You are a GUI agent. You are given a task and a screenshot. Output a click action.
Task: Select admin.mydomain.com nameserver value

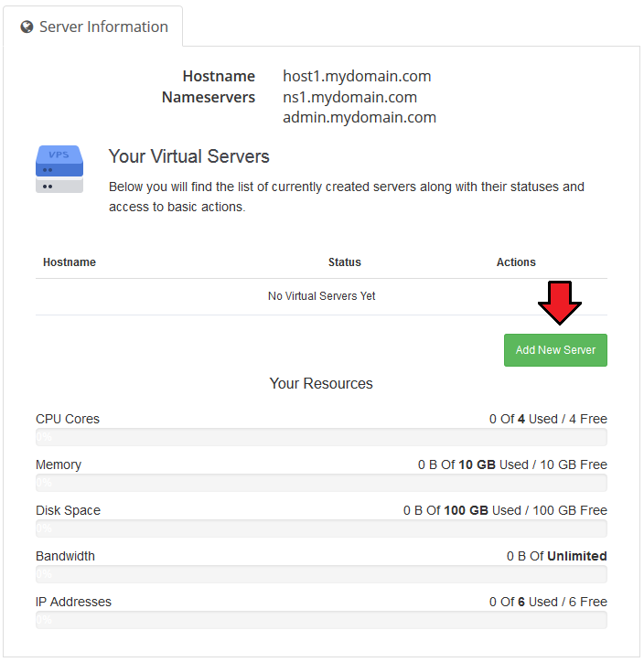(360, 117)
